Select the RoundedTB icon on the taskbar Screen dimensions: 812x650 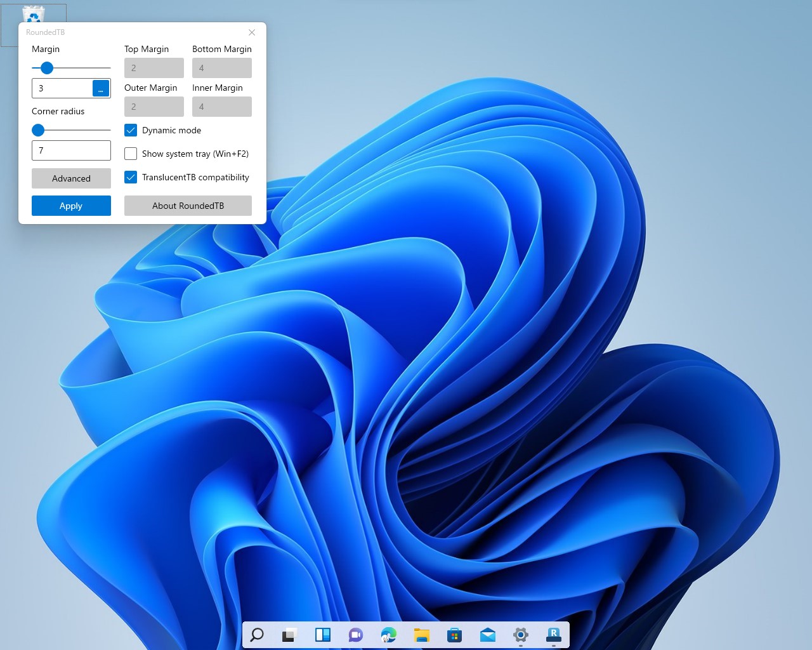[554, 634]
